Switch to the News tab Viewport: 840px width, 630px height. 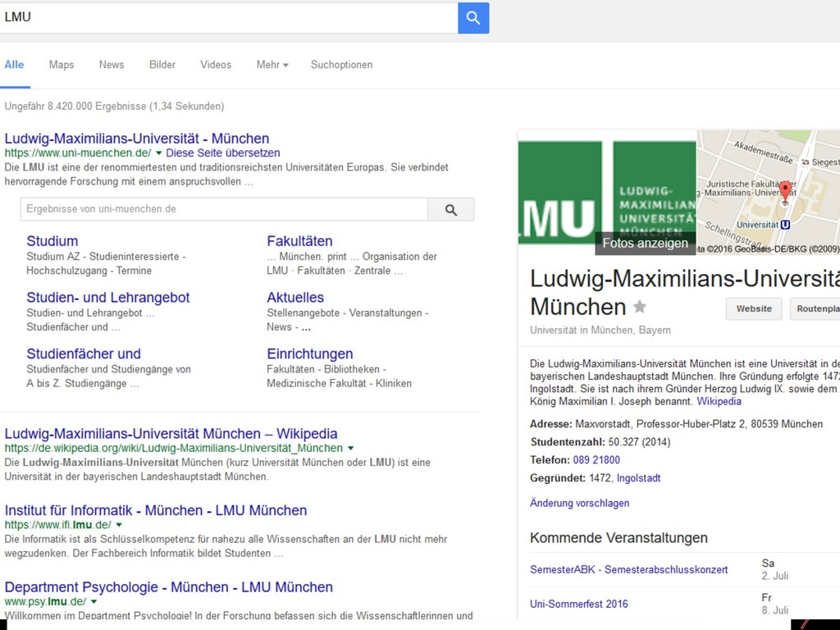[112, 65]
